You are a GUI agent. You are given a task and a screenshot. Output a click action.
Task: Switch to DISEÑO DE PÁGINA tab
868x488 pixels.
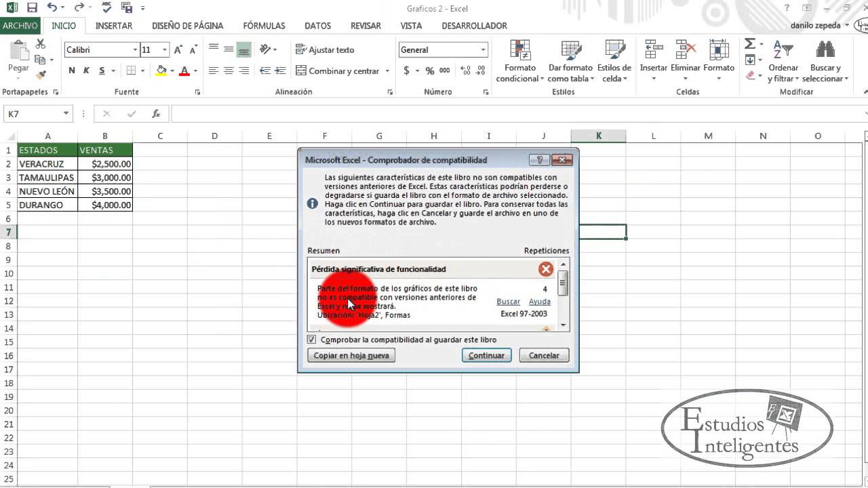click(x=188, y=26)
